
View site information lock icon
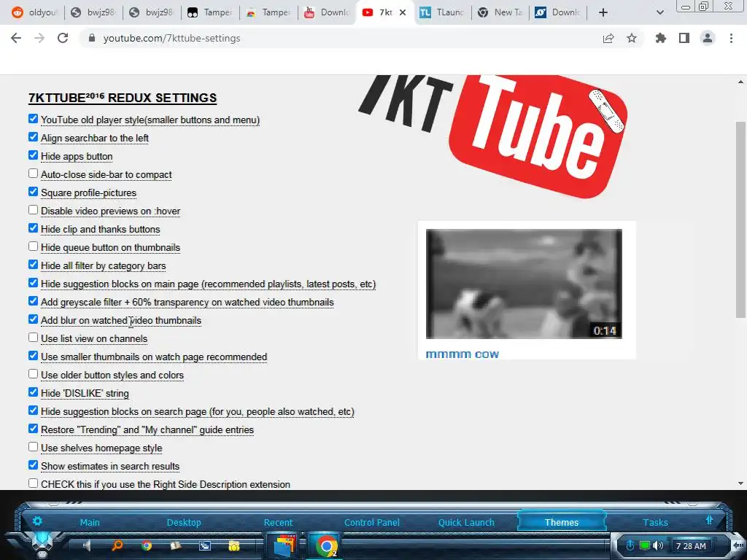93,38
